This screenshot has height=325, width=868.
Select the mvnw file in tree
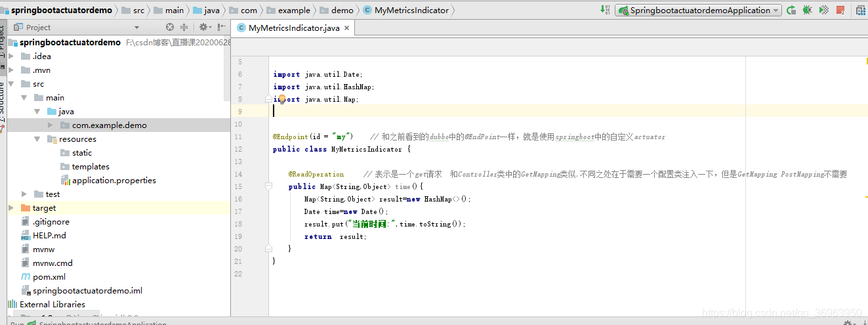[x=44, y=249]
